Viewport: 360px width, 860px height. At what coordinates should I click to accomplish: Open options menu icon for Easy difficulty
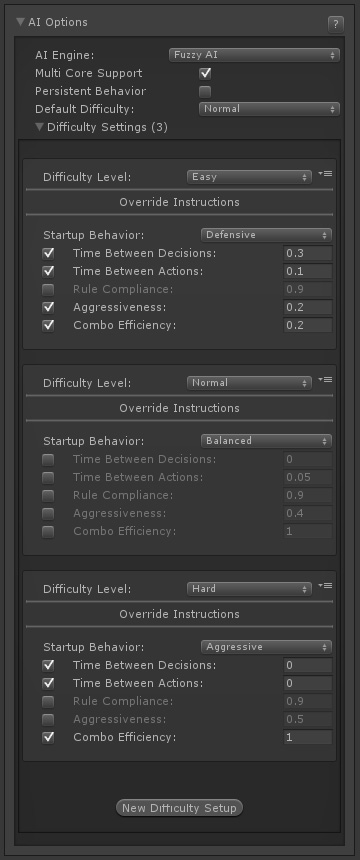coord(325,174)
